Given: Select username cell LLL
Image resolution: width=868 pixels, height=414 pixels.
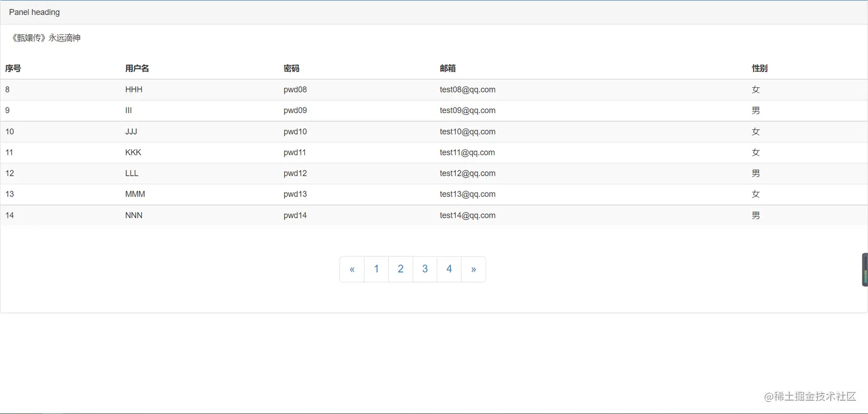Looking at the screenshot, I should [x=131, y=173].
